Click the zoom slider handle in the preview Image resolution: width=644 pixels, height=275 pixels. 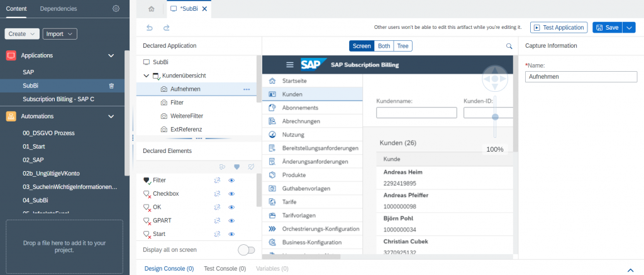click(x=495, y=117)
